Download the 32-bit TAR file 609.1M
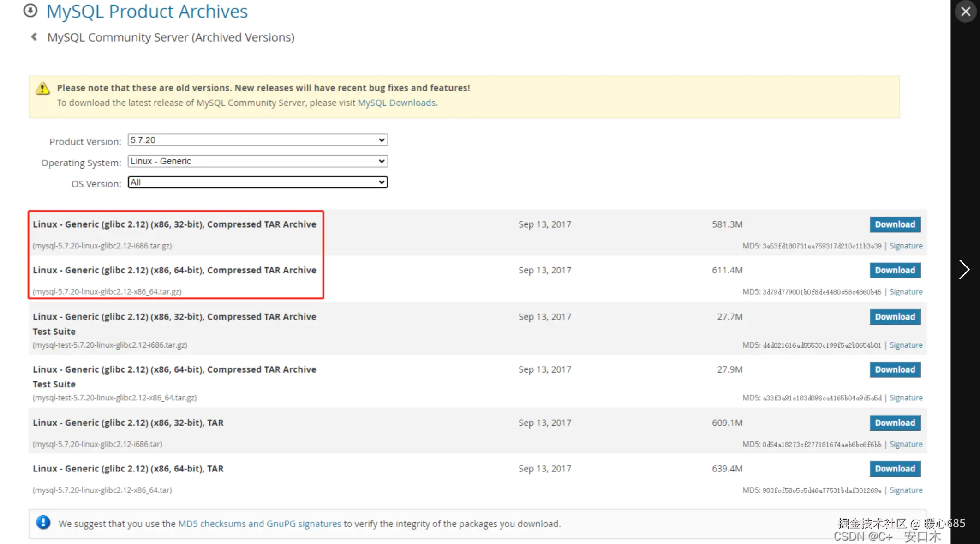 tap(895, 423)
